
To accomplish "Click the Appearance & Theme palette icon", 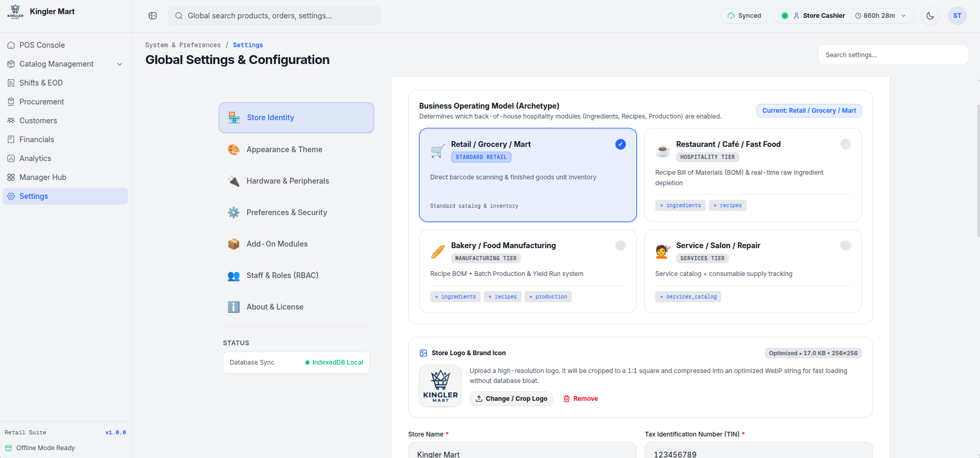I will 233,150.
